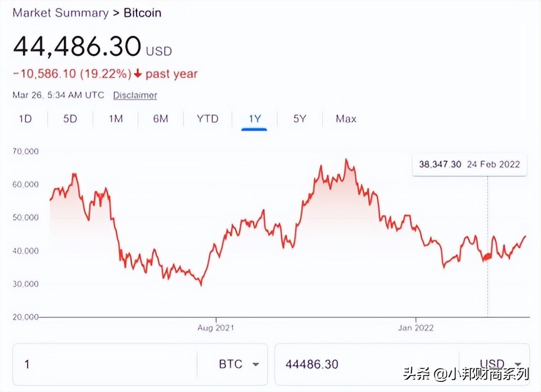Navigate to the Market Summary link
This screenshot has width=541, height=392.
59,13
